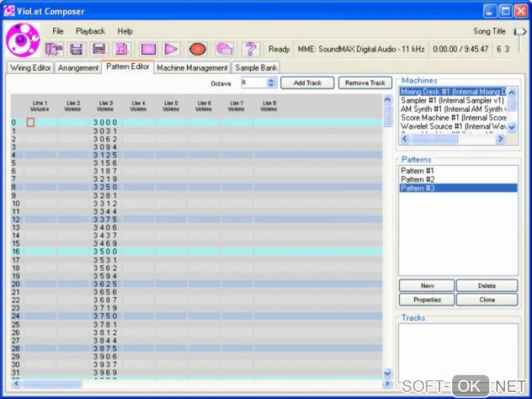Click Machines list scroll down arrow
This screenshot has width=532, height=399.
[x=512, y=127]
